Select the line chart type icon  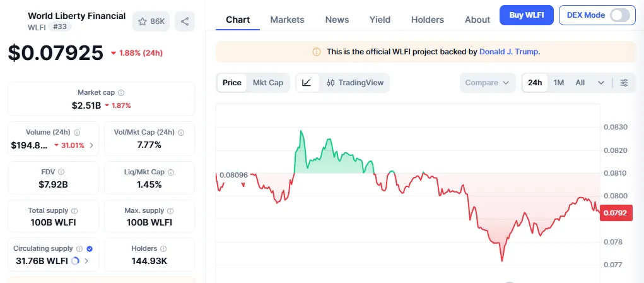pyautogui.click(x=307, y=83)
